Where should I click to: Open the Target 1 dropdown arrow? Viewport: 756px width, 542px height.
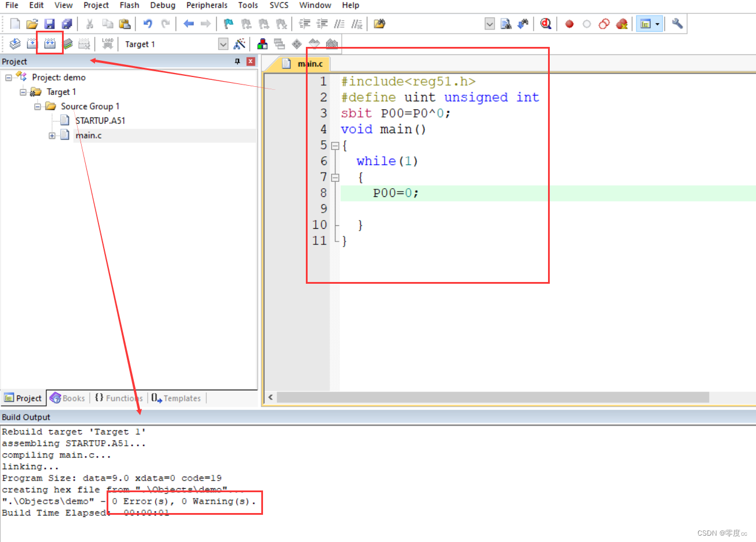click(x=223, y=44)
